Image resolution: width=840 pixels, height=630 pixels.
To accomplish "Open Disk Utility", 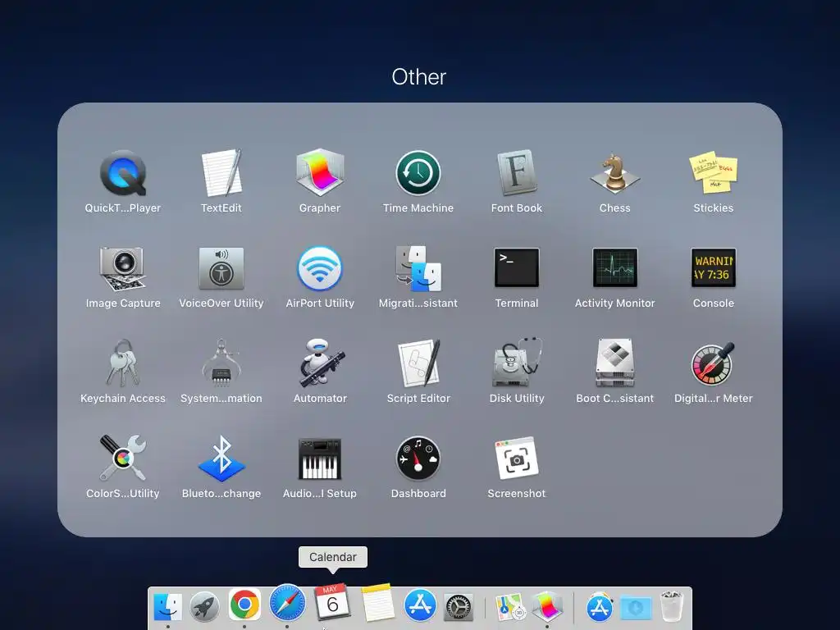I will click(x=517, y=363).
